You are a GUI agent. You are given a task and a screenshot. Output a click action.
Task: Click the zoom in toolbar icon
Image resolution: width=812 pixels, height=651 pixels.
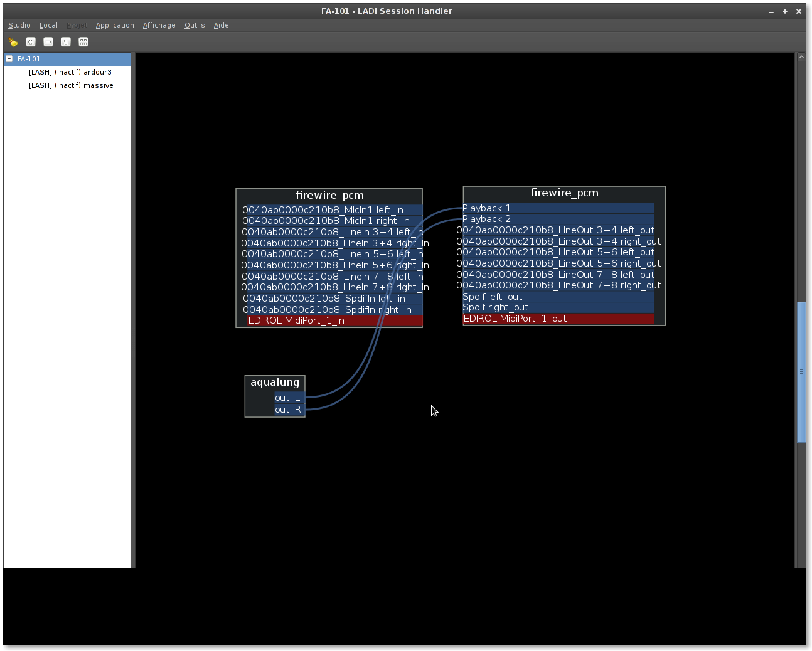tap(31, 42)
